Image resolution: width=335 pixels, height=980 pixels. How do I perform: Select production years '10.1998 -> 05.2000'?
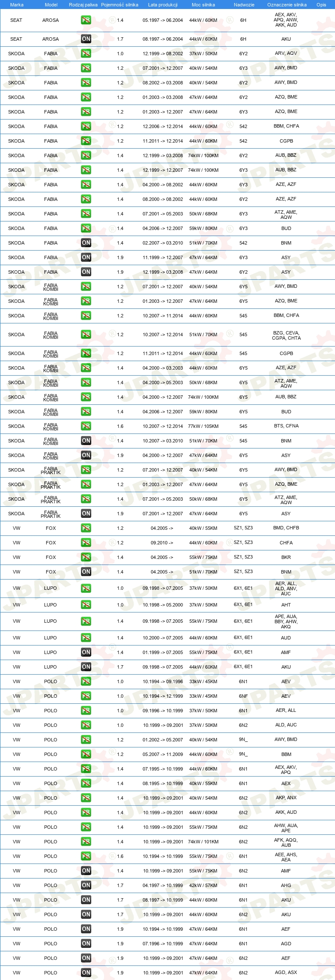pyautogui.click(x=163, y=605)
